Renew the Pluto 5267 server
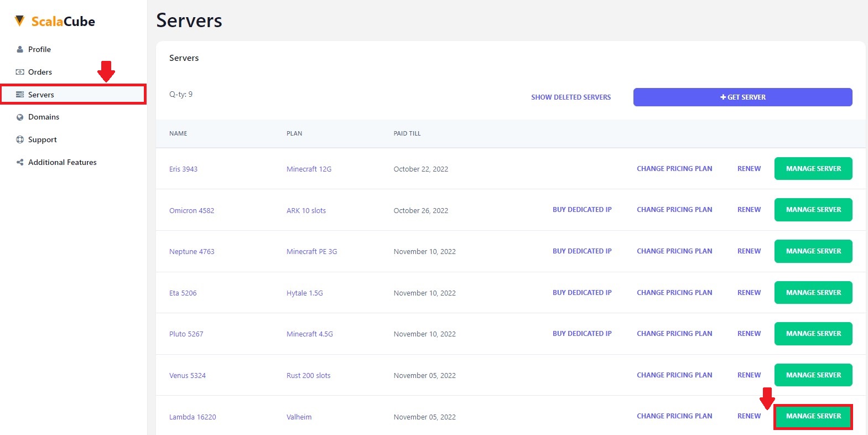The image size is (868, 435). click(x=749, y=333)
